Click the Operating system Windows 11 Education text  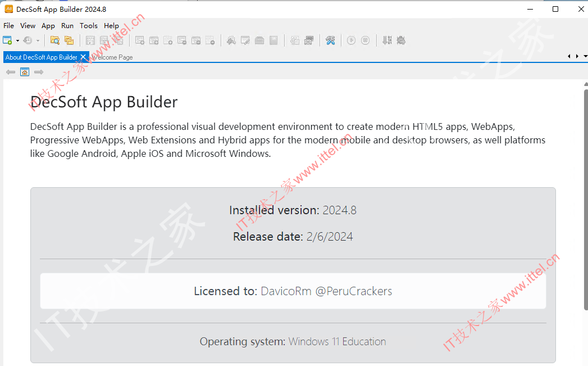click(293, 342)
